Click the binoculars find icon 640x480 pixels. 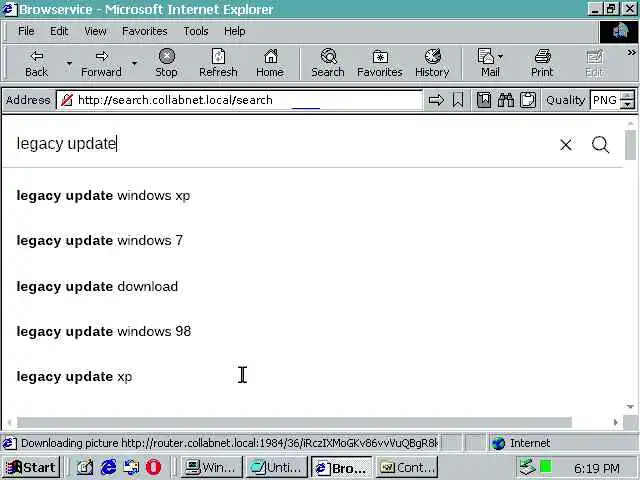point(506,100)
